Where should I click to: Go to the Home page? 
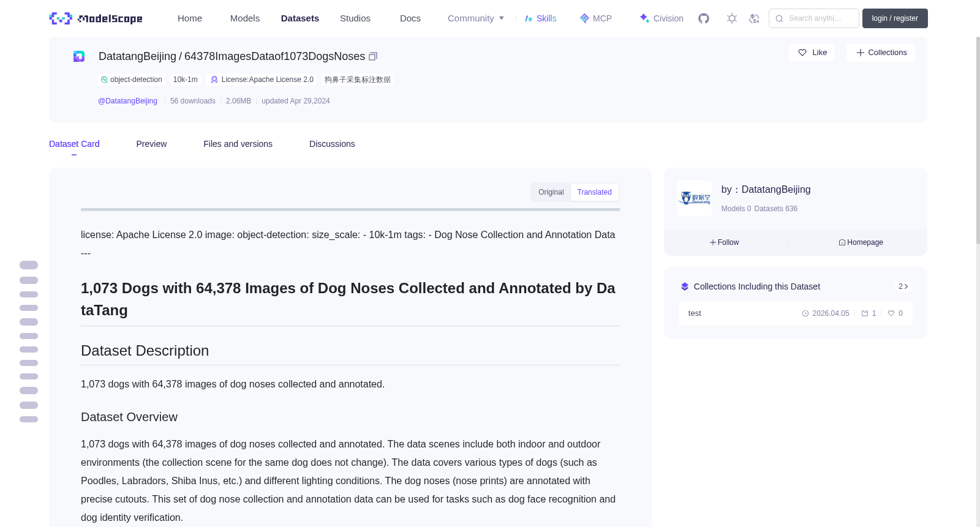[x=190, y=18]
